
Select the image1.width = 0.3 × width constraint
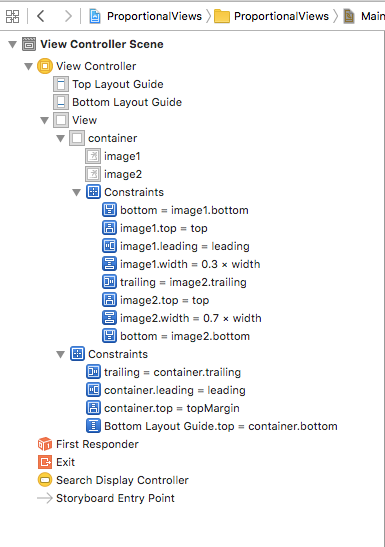click(x=181, y=264)
